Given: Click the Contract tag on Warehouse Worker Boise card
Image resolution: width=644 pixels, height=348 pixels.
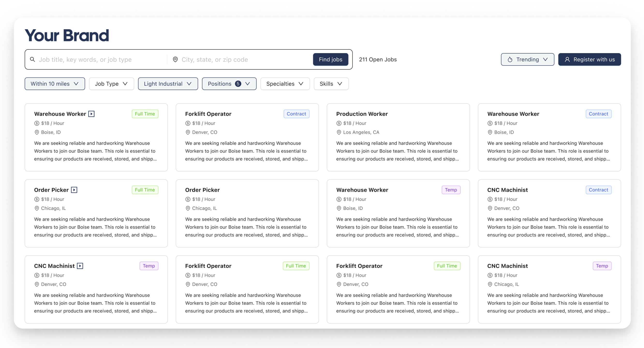Looking at the screenshot, I should point(598,114).
